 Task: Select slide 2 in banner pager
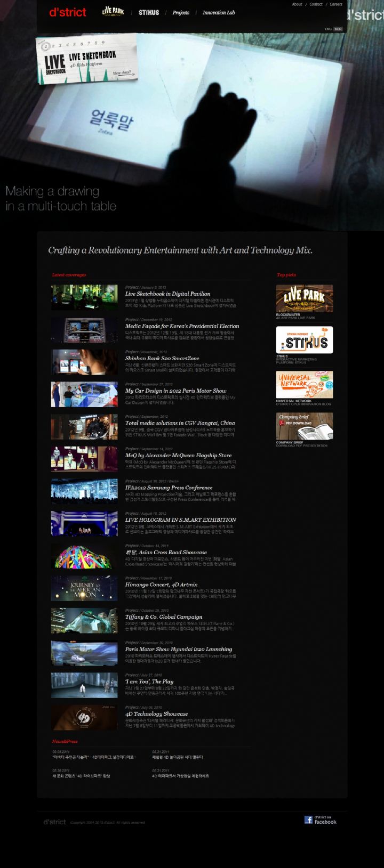[54, 45]
